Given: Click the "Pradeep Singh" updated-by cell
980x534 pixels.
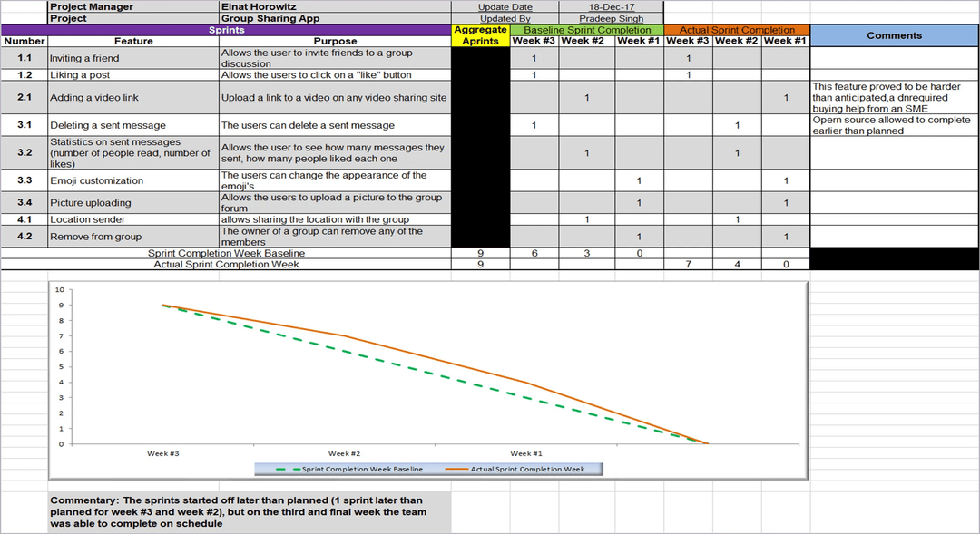Looking at the screenshot, I should 611,18.
